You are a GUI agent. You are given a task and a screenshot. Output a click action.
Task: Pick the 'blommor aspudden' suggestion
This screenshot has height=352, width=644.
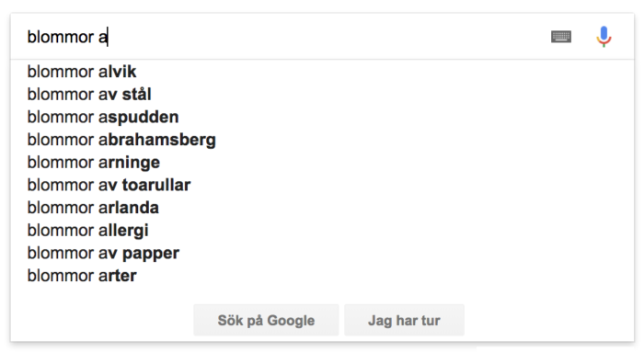pos(322,117)
